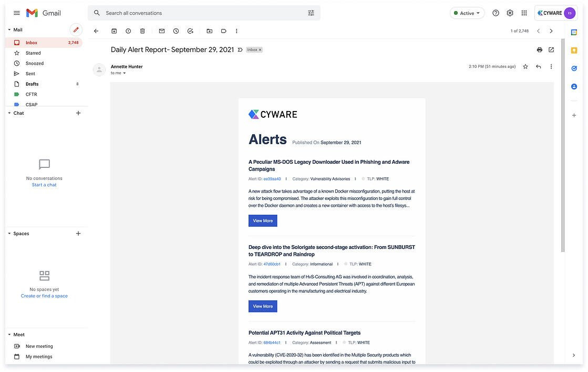
Task: Snooze this email with clock icon
Action: [176, 31]
